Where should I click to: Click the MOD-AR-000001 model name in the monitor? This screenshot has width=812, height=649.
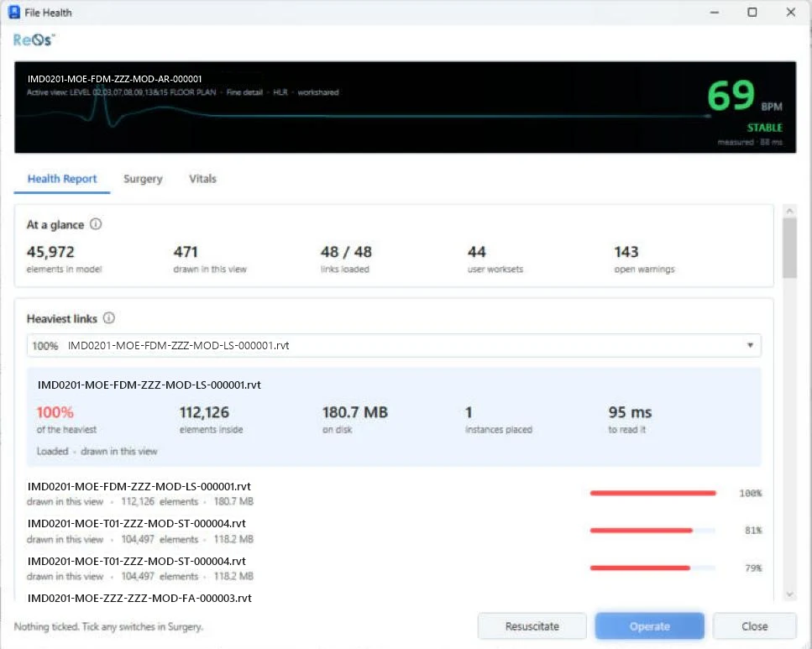click(x=114, y=79)
